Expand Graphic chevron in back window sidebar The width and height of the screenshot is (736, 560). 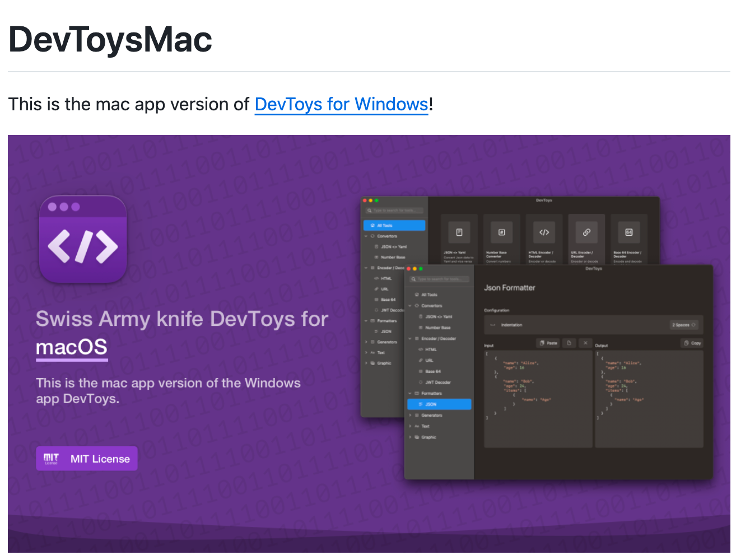pos(366,363)
